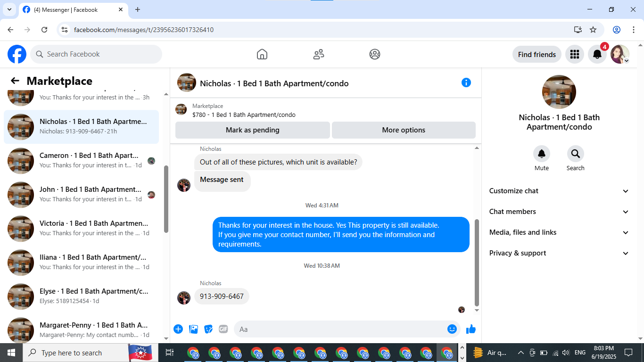Click the browser address bar URL
The width and height of the screenshot is (644, 362).
144,30
